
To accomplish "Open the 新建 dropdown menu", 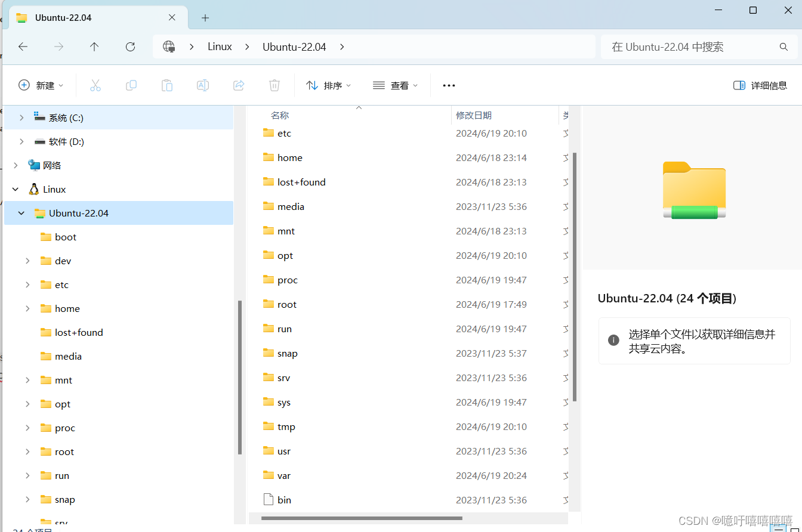I will click(x=41, y=85).
